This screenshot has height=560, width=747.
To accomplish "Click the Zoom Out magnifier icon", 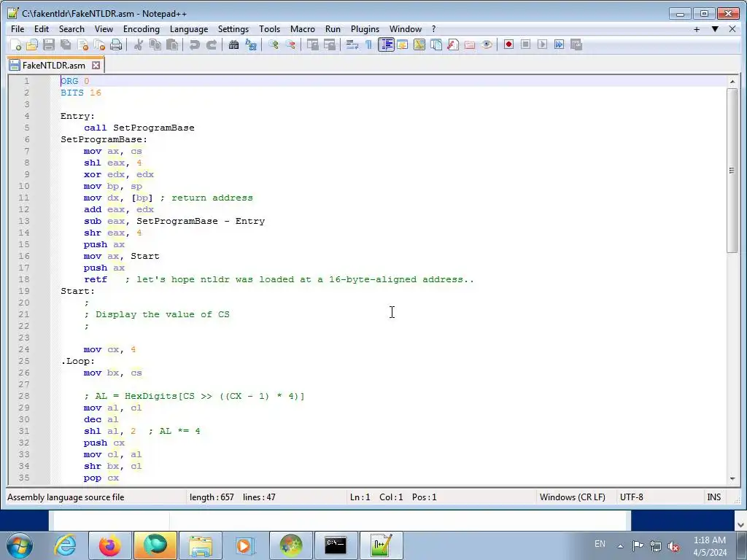I will (x=290, y=44).
